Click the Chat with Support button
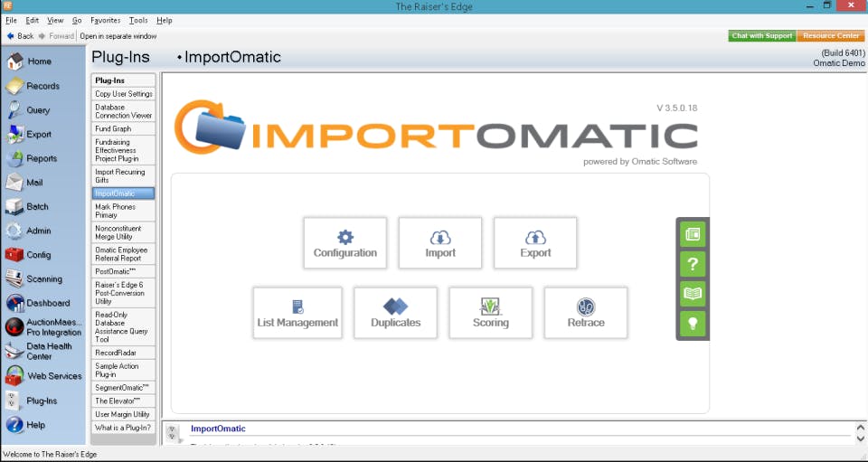 pos(761,36)
